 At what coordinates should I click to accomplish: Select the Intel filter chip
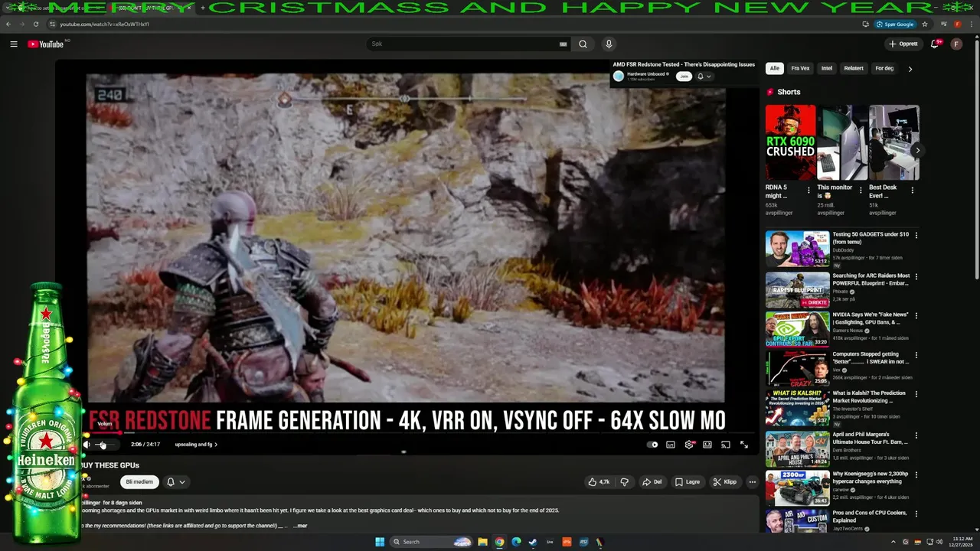coord(827,68)
